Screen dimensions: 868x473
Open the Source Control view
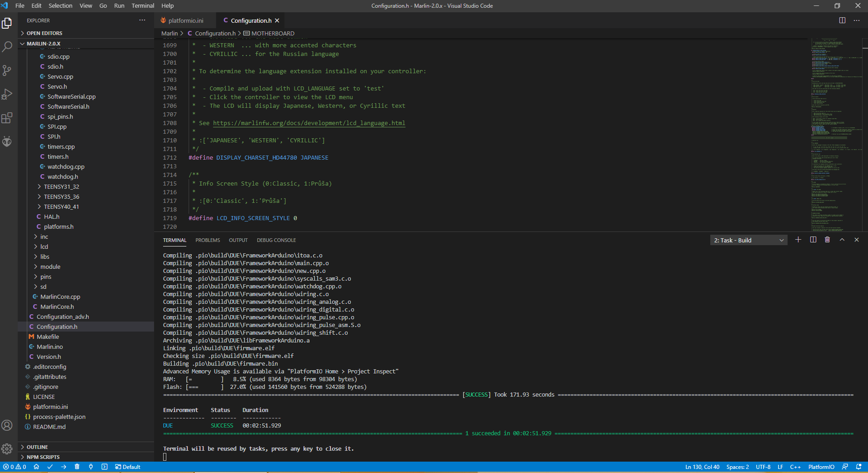(7, 70)
